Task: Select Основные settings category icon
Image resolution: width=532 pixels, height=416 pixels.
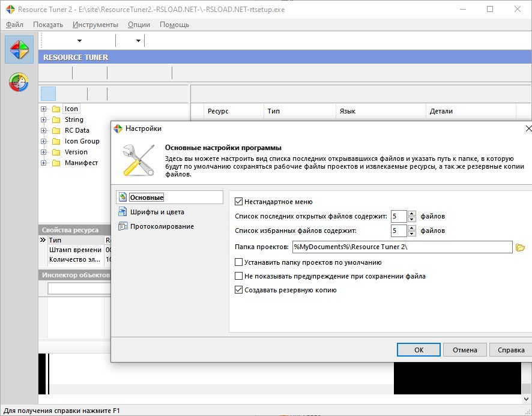Action: point(122,197)
